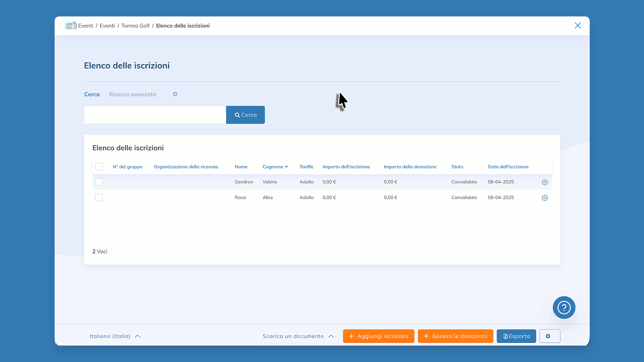Sort by Cognome column arrow
Viewport: 644px width, 362px height.
tap(286, 167)
